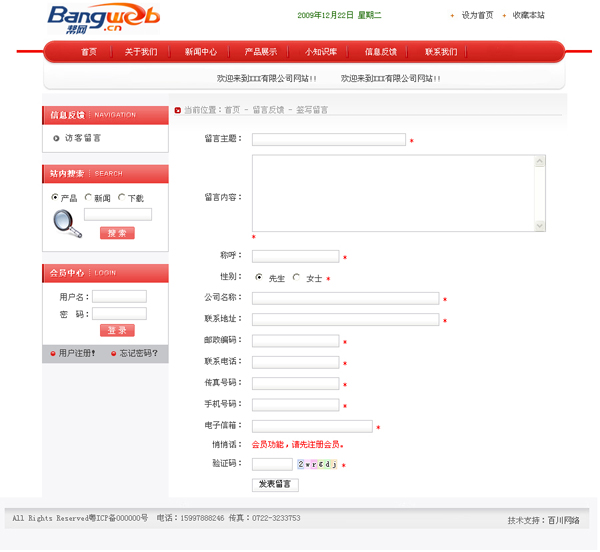Image resolution: width=600 pixels, height=552 pixels.
Task: Click inside the 留言内容 text area
Action: tap(398, 193)
